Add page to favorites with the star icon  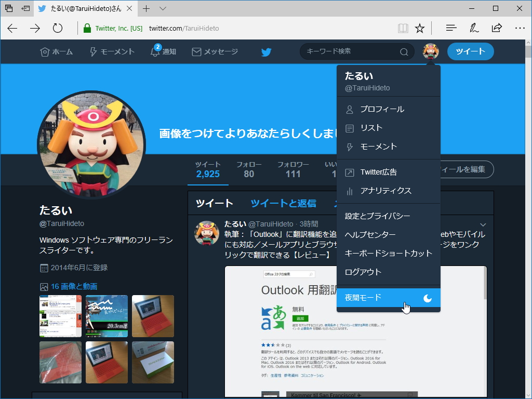pos(420,28)
